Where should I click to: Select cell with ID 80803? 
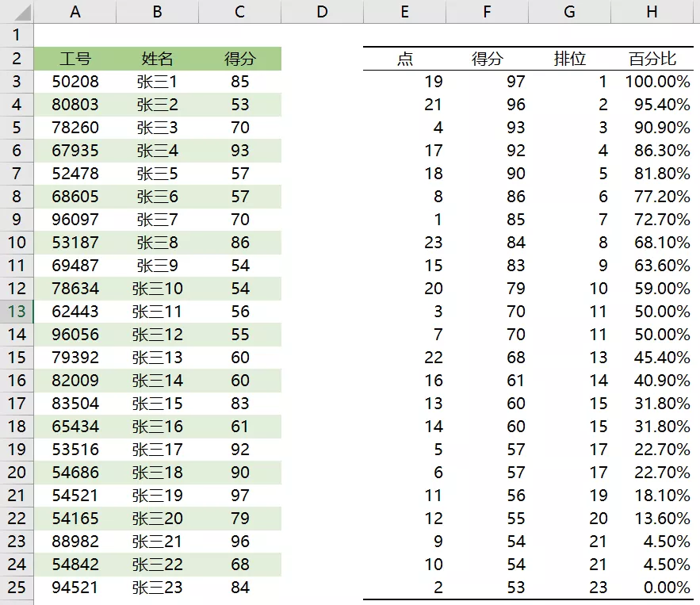(75, 105)
